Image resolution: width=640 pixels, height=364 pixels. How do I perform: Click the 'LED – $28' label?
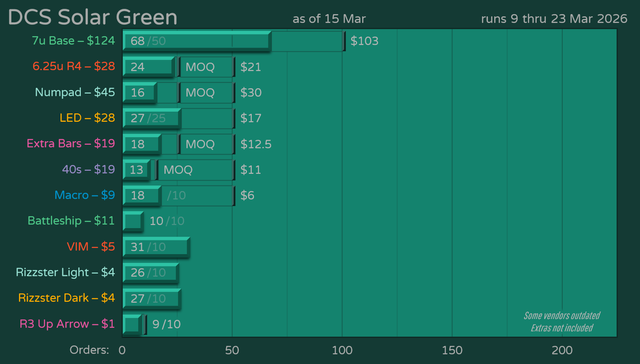pyautogui.click(x=87, y=118)
